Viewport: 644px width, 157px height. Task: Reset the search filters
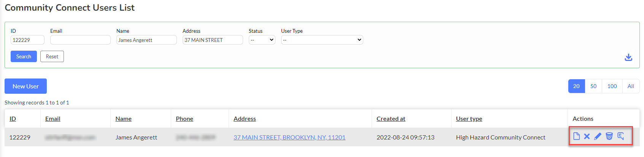coord(52,56)
